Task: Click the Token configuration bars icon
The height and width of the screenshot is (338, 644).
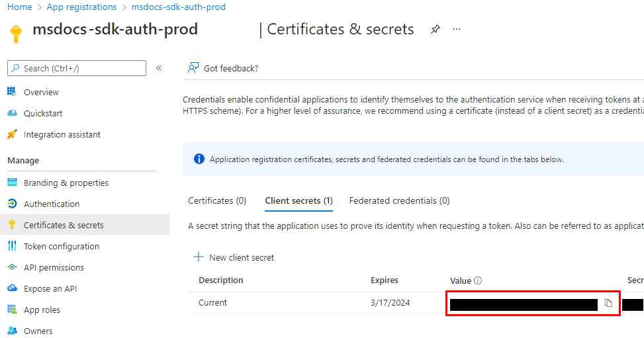Action: pos(12,246)
